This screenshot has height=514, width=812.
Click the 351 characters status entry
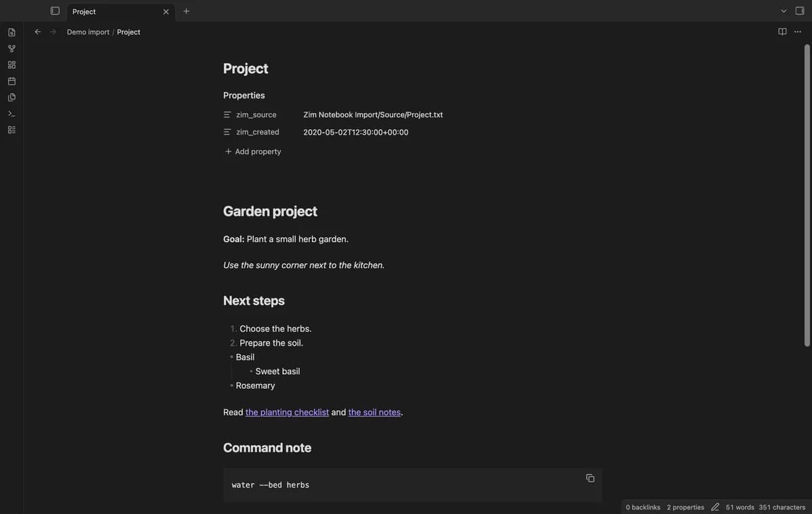point(782,507)
